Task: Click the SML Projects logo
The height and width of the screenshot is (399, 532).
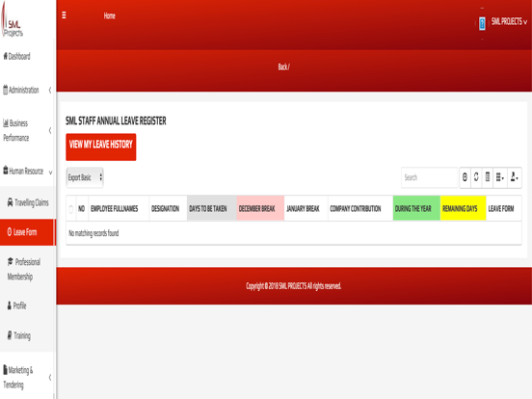Action: click(13, 20)
